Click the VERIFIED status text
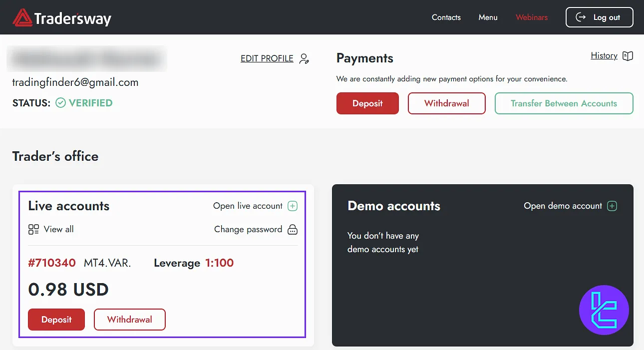The width and height of the screenshot is (644, 350). point(90,103)
